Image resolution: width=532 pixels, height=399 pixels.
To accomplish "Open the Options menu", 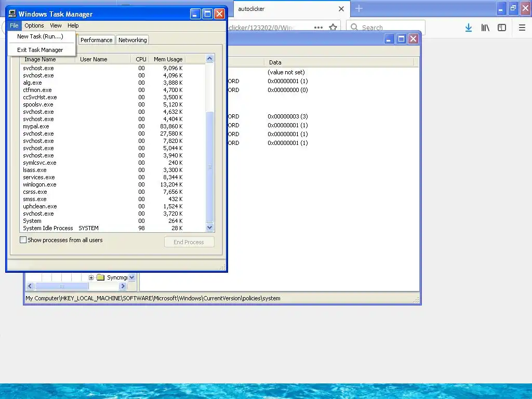I will tap(34, 25).
